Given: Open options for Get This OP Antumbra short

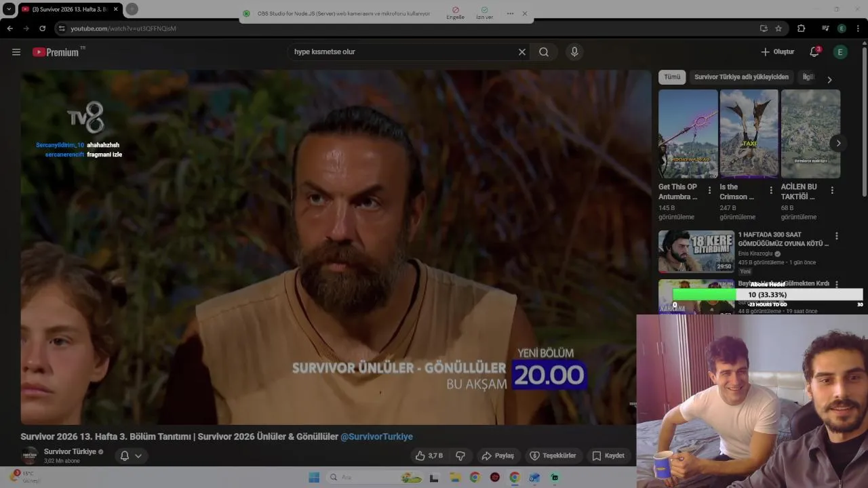Looking at the screenshot, I should [709, 190].
